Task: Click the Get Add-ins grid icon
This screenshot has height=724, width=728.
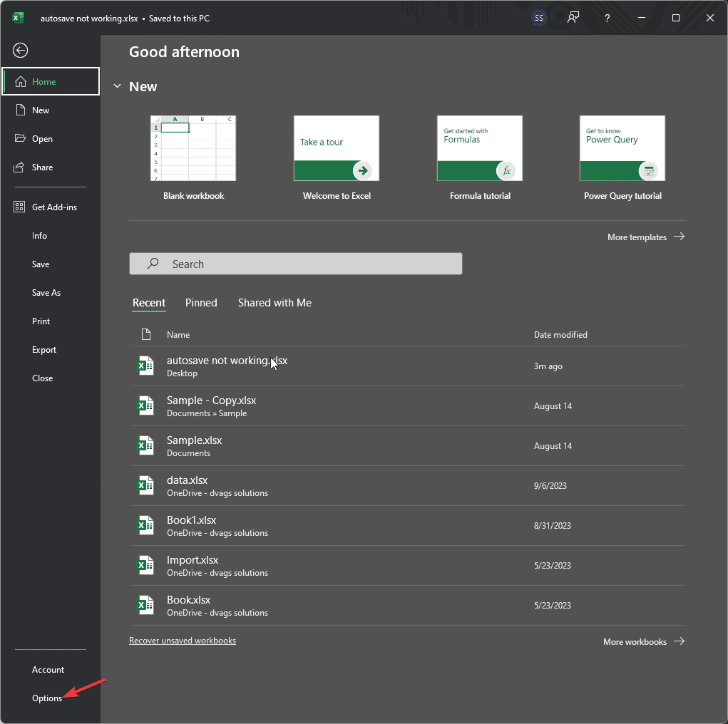Action: (20, 207)
